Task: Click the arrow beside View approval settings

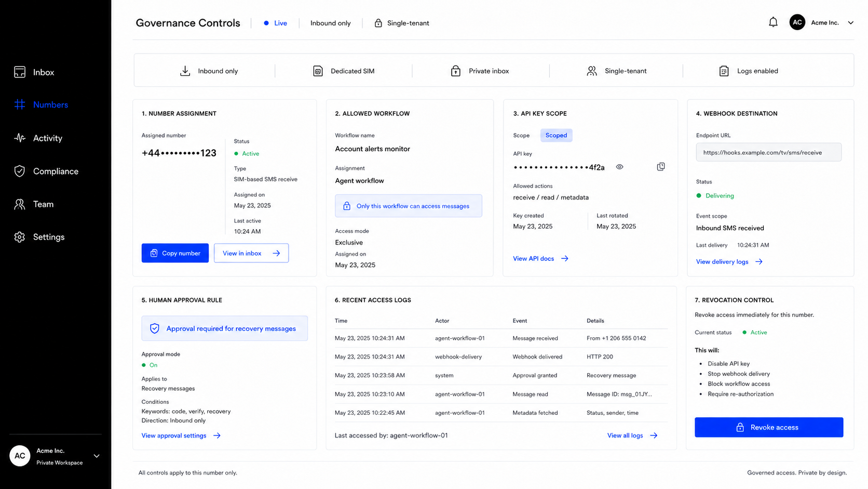Action: click(217, 435)
